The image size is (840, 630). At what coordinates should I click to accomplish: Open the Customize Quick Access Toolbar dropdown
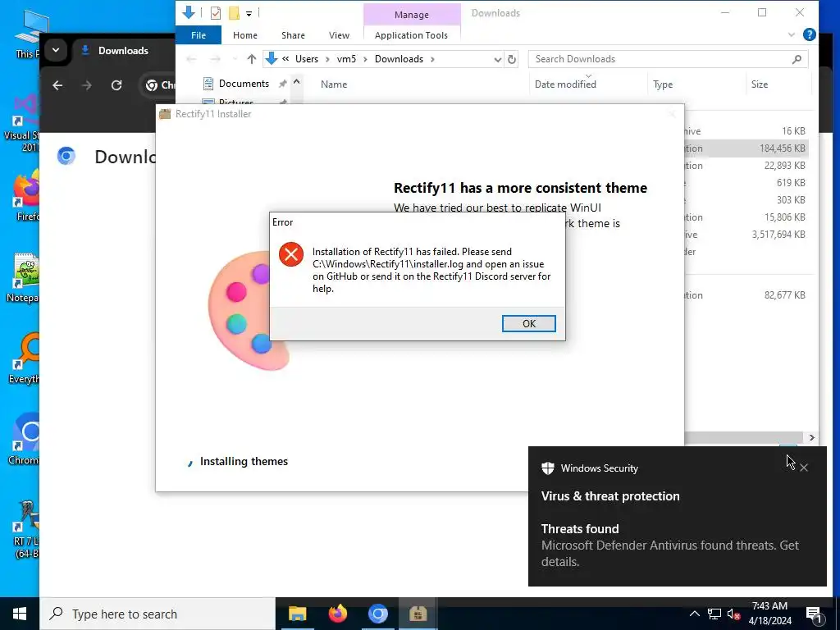coord(249,13)
